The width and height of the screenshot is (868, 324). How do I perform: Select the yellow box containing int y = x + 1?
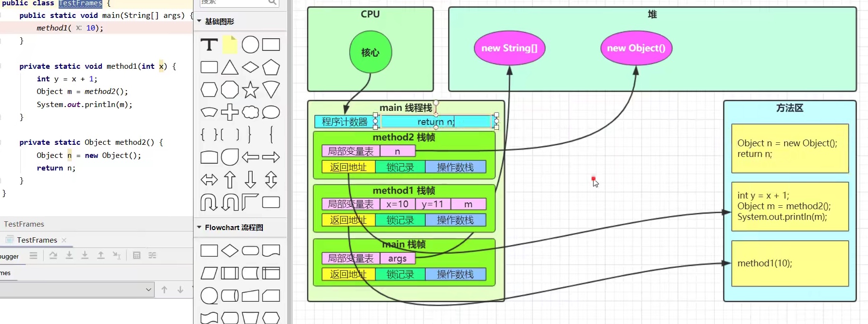coord(790,206)
